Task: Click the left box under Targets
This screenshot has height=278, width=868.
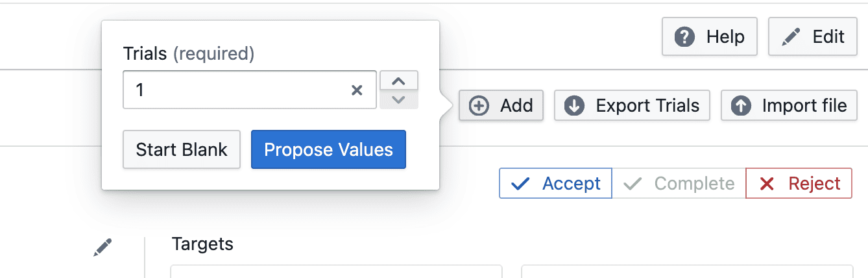Action: [336, 272]
